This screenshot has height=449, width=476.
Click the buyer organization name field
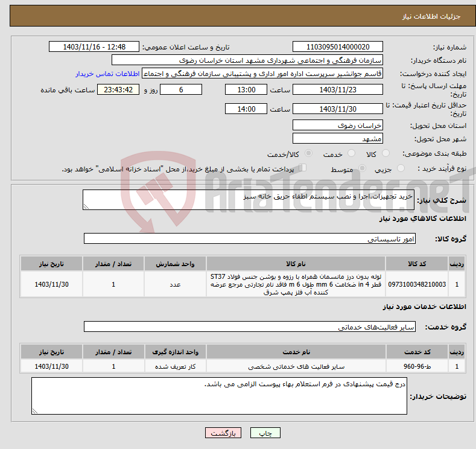tap(247, 60)
